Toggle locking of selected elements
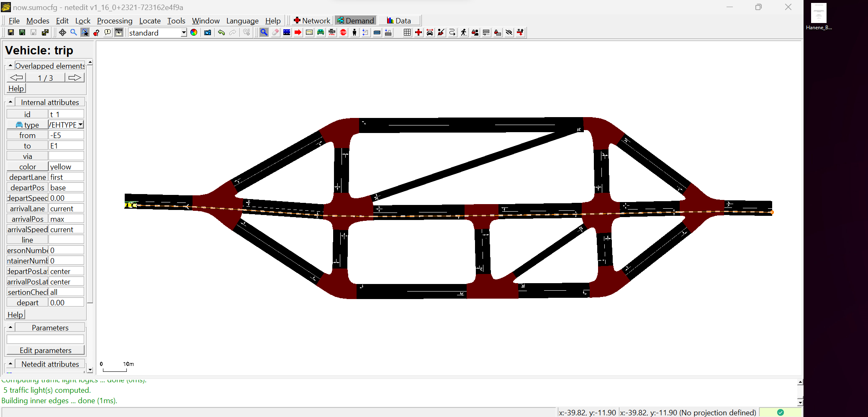The image size is (868, 417). (x=497, y=32)
